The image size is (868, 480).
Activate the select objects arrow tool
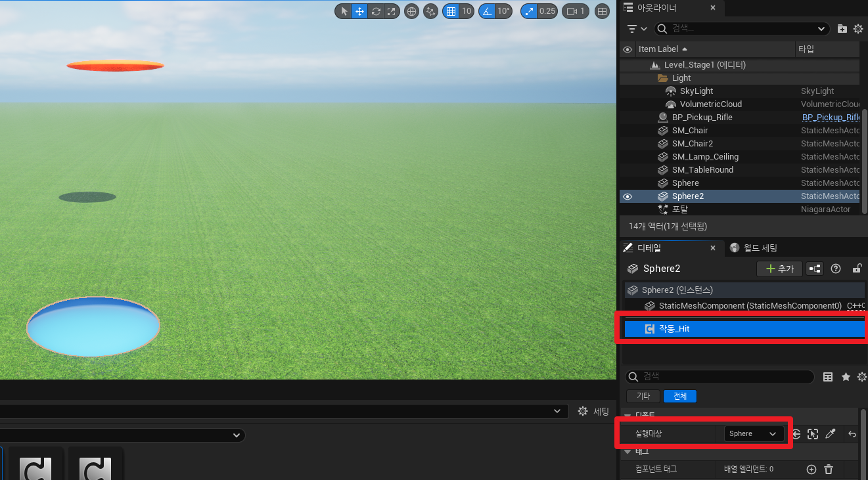coord(344,11)
